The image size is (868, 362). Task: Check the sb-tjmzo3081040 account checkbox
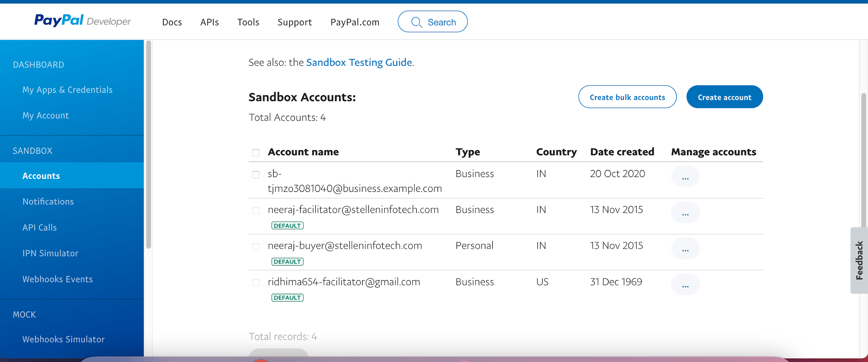[x=256, y=174]
